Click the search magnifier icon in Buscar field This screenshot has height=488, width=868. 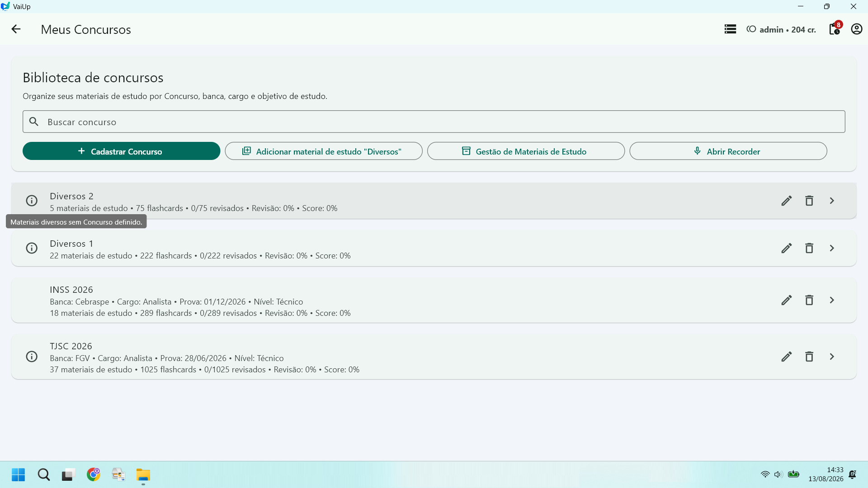point(34,122)
